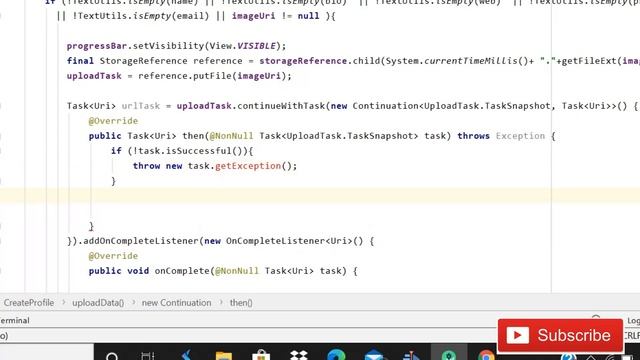The height and width of the screenshot is (360, 640).
Task: Click OnCompleteListener<Uri> type name
Action: (289, 241)
